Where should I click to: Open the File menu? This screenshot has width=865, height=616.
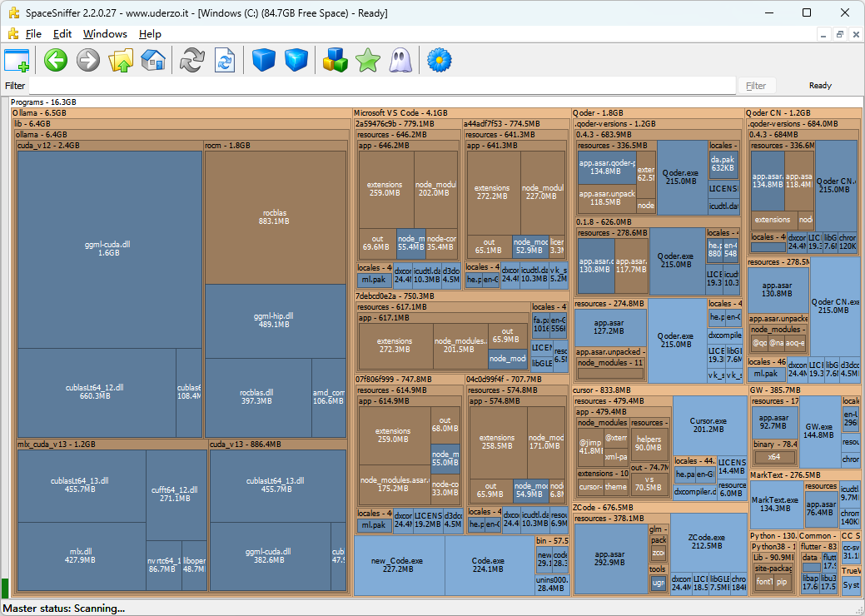[x=33, y=33]
